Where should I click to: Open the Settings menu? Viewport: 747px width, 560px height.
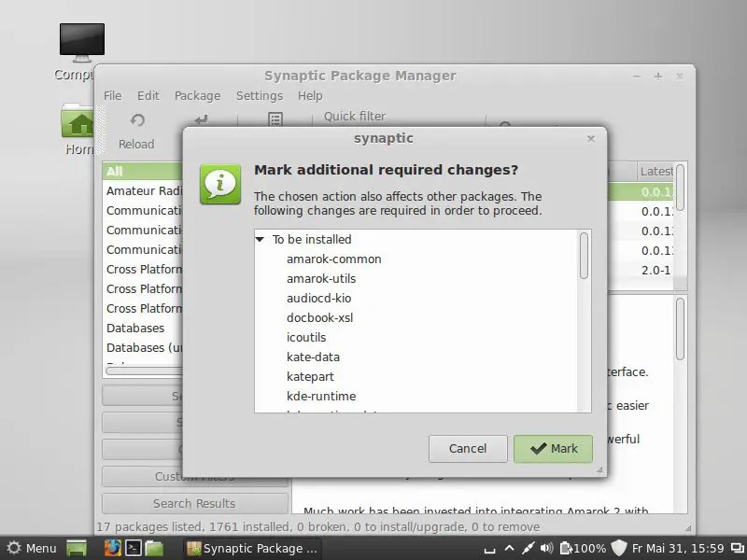tap(260, 96)
